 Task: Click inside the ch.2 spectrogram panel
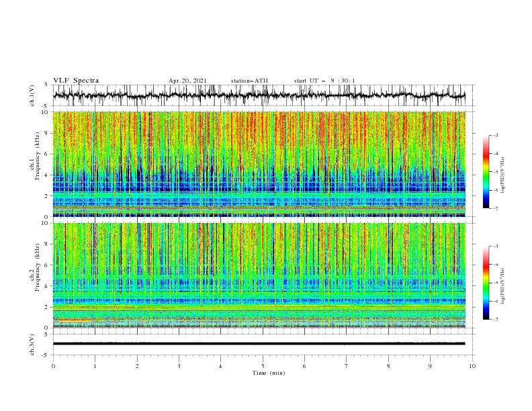point(259,275)
